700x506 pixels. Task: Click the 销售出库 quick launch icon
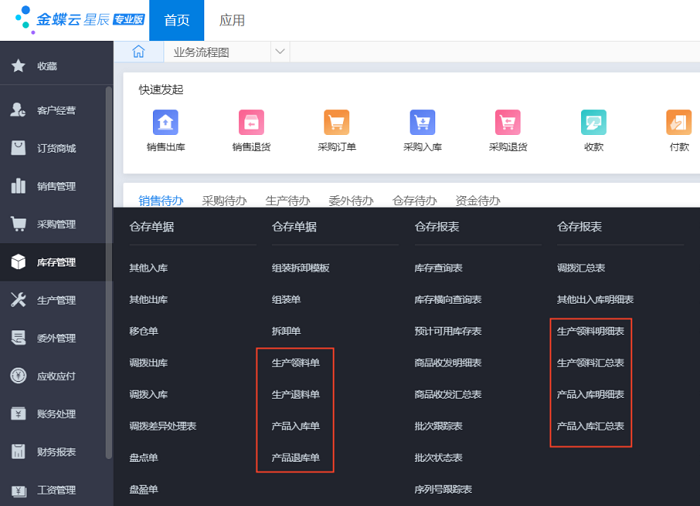165,123
